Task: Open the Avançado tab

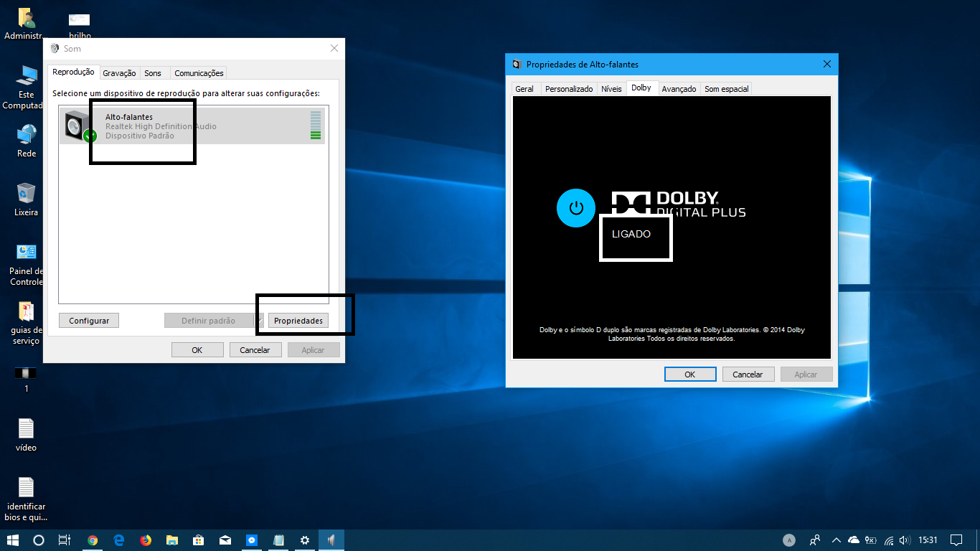Action: click(x=679, y=89)
